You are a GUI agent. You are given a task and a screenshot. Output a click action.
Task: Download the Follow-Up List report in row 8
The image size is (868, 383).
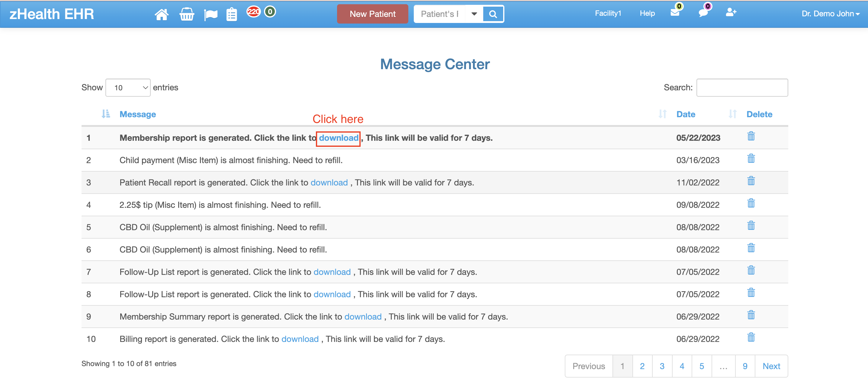click(332, 294)
